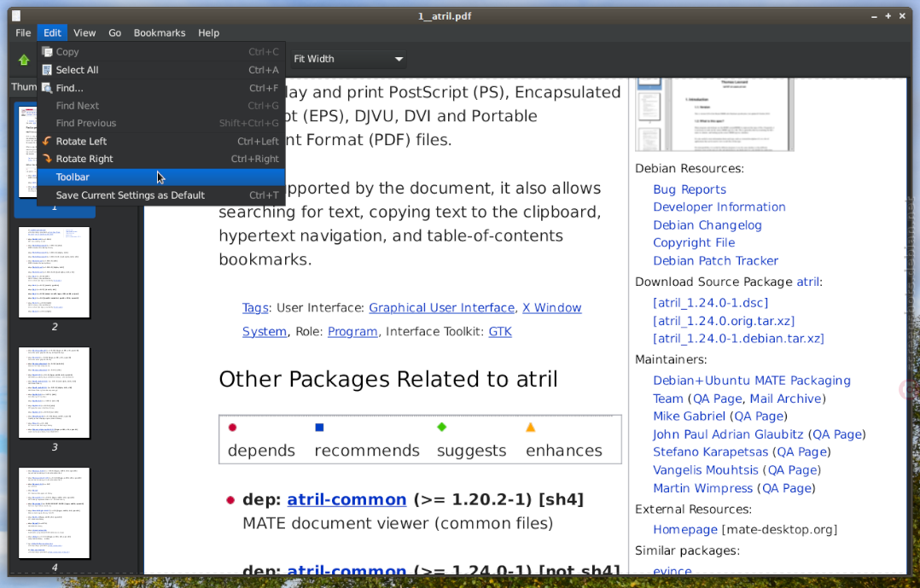This screenshot has width=920, height=588.
Task: Choose Find Previous menu entry
Action: tap(160, 123)
